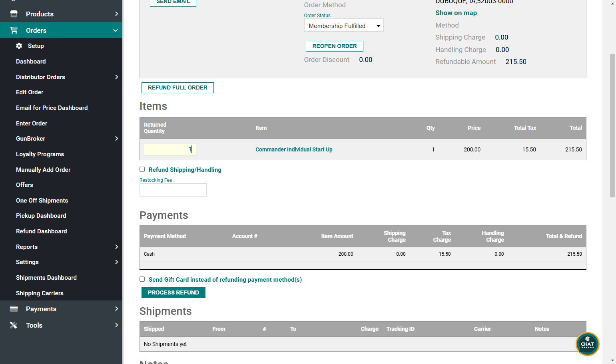616x364 pixels.
Task: Expand the Tools menu chevron
Action: (x=116, y=325)
